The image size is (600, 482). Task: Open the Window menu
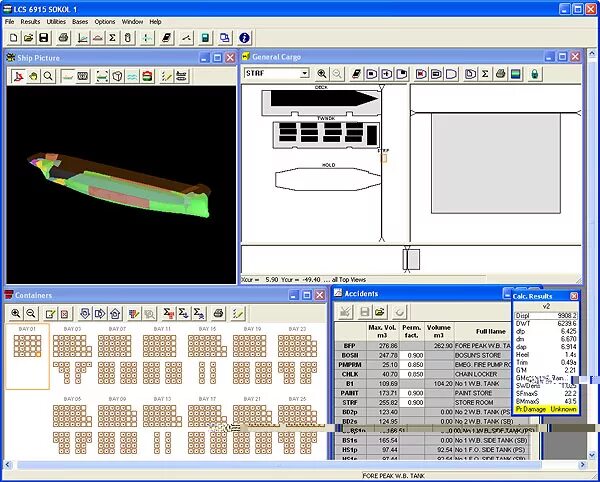tap(132, 22)
